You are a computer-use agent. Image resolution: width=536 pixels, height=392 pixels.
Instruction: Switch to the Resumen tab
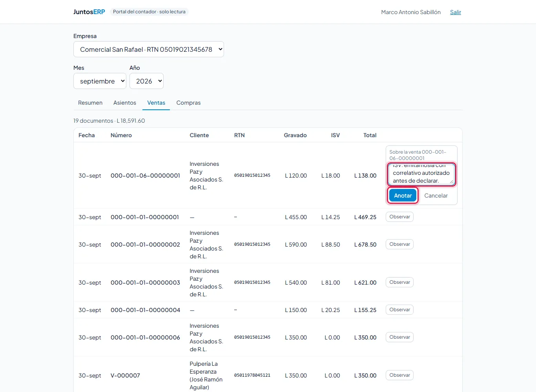tap(90, 103)
